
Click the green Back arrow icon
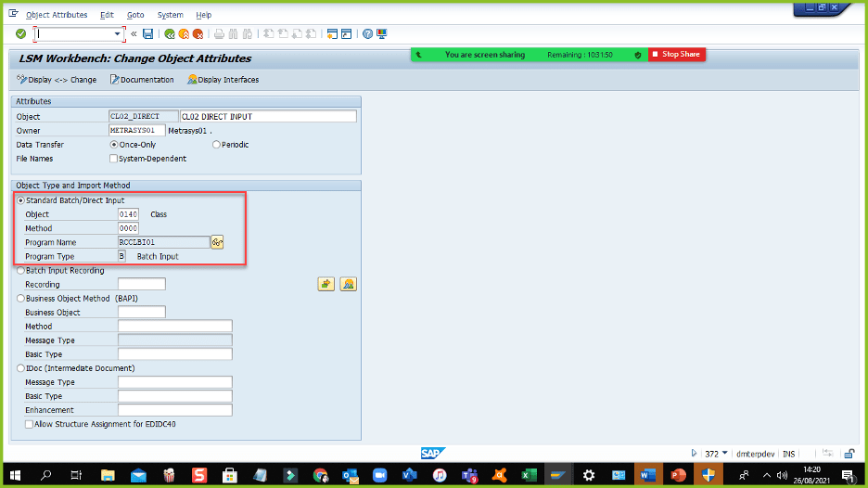pyautogui.click(x=170, y=34)
